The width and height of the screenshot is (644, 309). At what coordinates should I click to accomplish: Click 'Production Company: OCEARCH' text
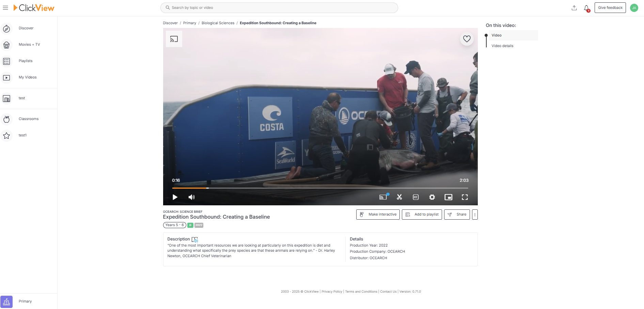tap(377, 252)
